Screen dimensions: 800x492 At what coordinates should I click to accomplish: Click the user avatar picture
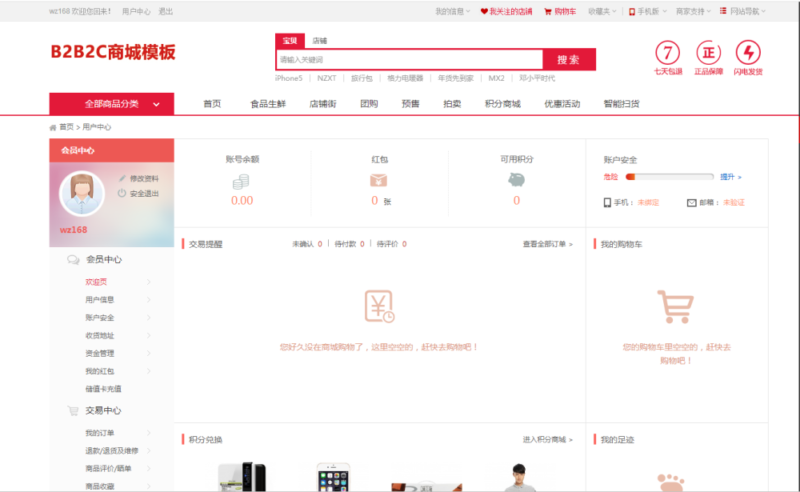point(82,193)
